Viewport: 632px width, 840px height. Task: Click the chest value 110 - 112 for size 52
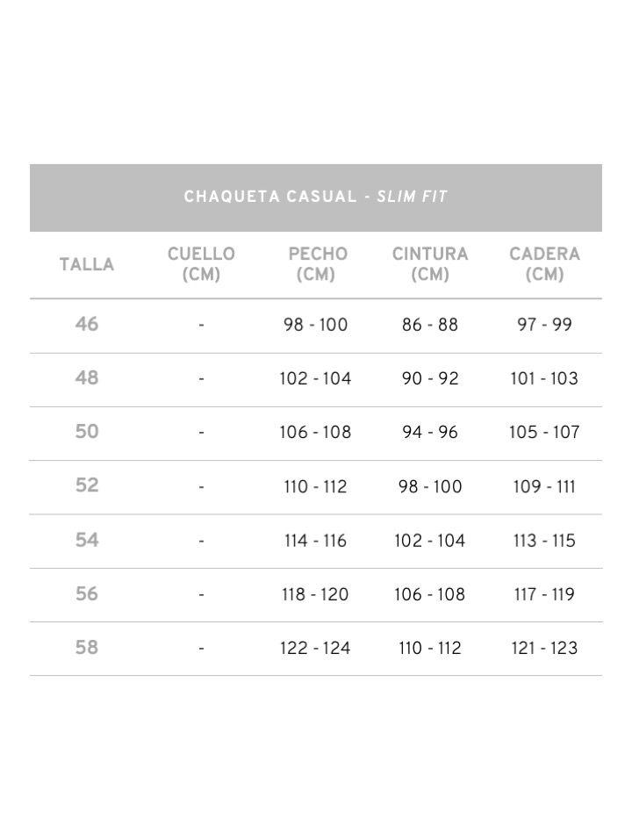pyautogui.click(x=315, y=486)
